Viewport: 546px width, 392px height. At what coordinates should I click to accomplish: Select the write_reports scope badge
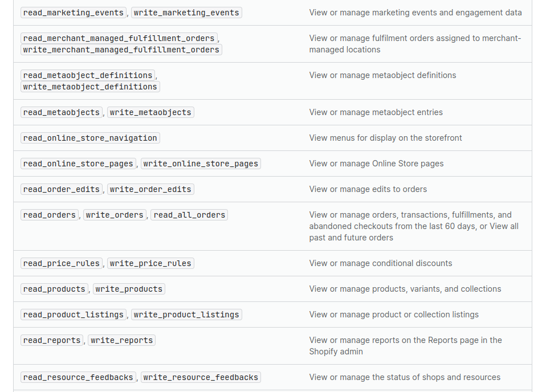pos(121,340)
